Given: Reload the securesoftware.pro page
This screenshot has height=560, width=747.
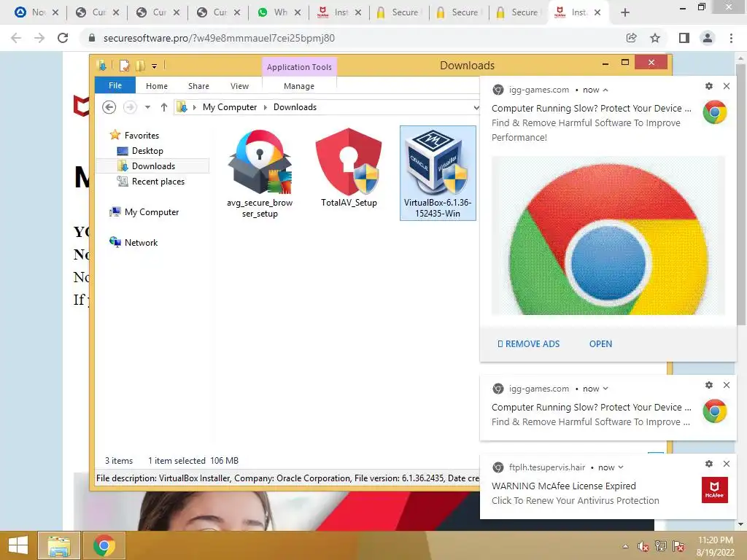Looking at the screenshot, I should point(63,38).
